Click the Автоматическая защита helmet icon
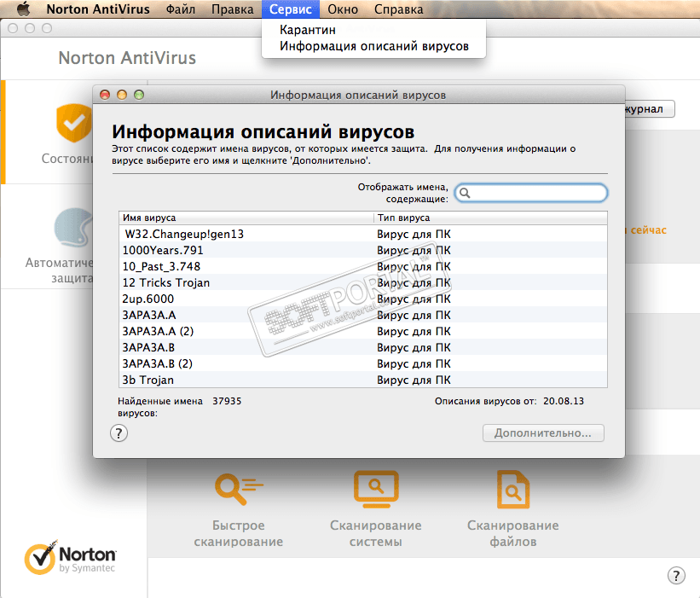The height and width of the screenshot is (598, 700). 73,228
